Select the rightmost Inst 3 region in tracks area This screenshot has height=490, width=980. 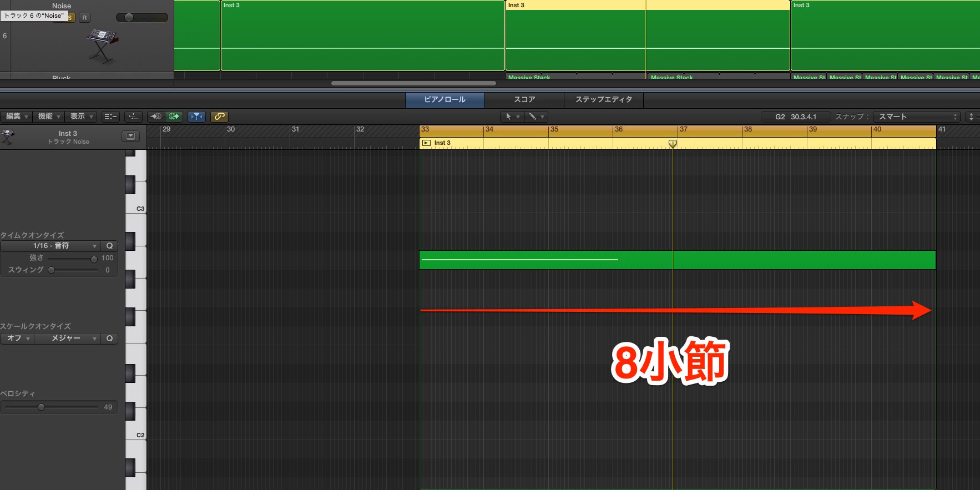pyautogui.click(x=885, y=36)
